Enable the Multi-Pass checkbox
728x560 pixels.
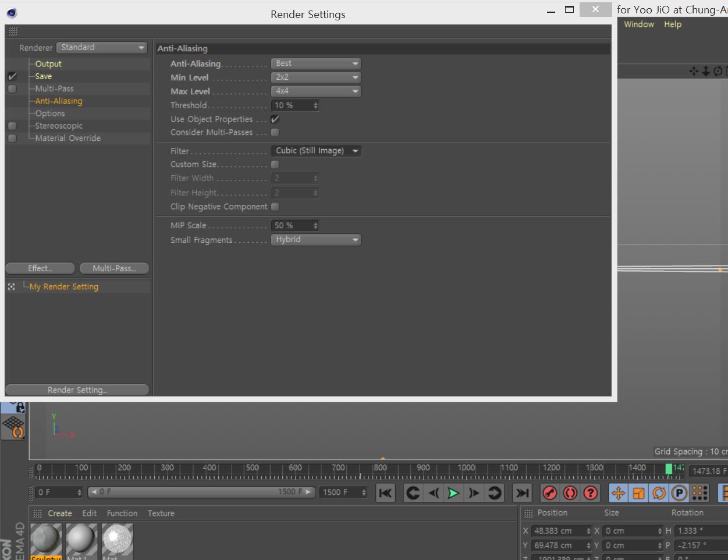(x=12, y=88)
